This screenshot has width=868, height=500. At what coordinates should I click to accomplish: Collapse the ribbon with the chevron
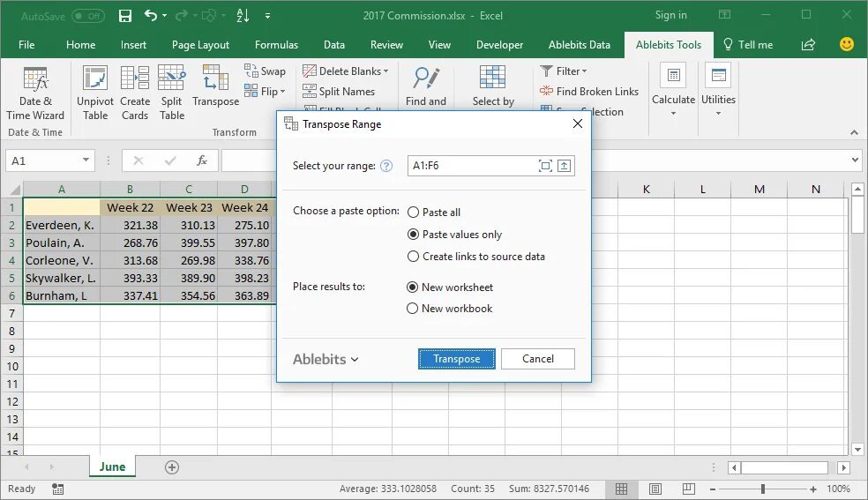(x=854, y=133)
